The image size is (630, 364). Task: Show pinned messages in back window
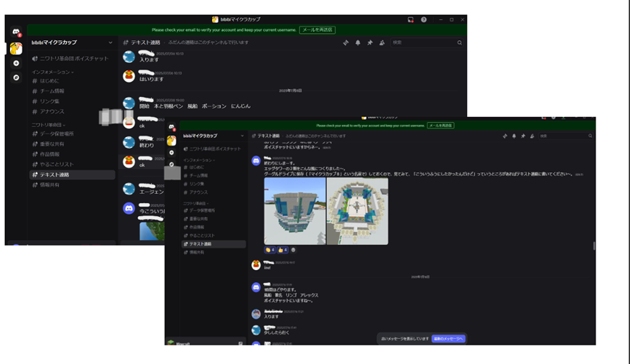(x=370, y=42)
